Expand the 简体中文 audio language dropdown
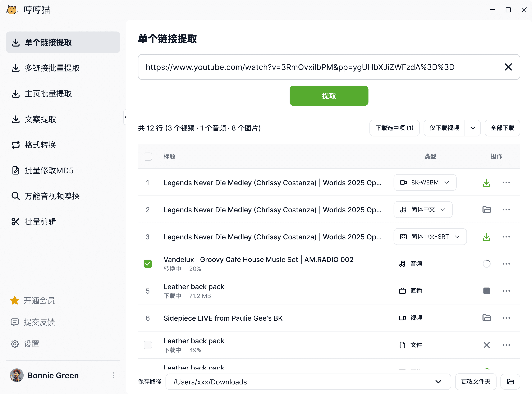 click(423, 210)
